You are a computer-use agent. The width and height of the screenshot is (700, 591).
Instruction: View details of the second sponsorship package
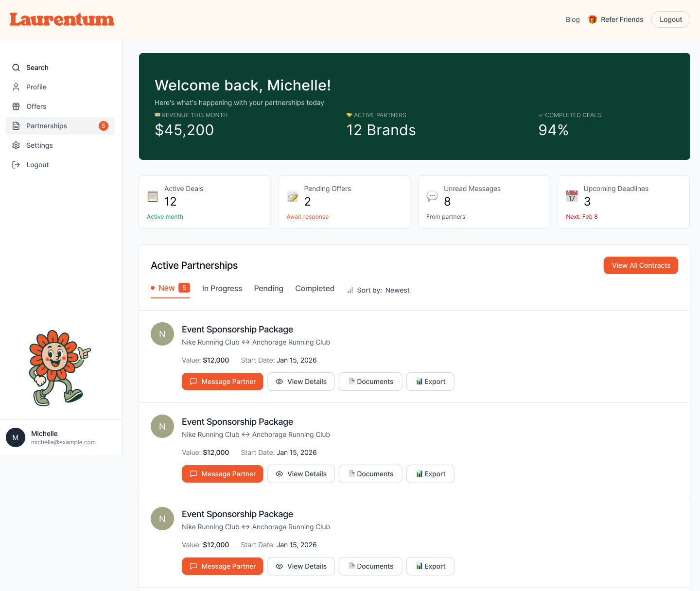pos(300,474)
